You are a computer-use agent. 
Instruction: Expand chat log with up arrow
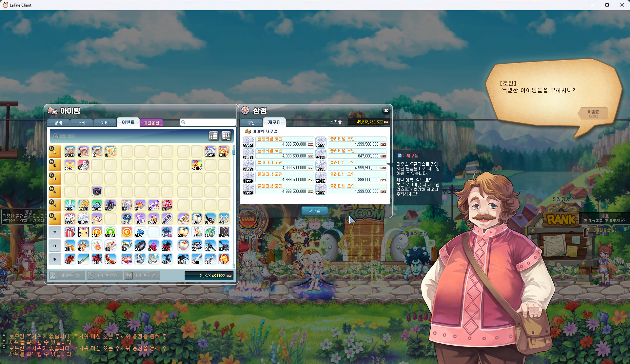point(4,335)
